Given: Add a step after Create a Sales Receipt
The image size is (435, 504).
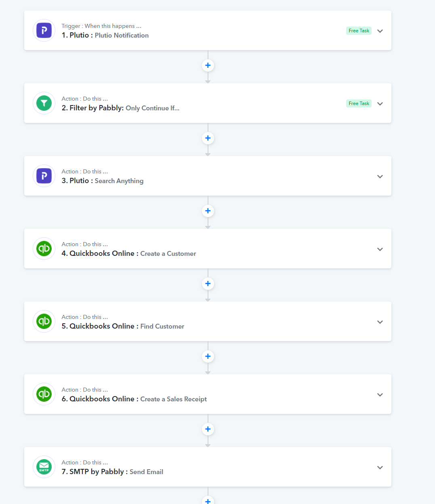Looking at the screenshot, I should coord(208,429).
